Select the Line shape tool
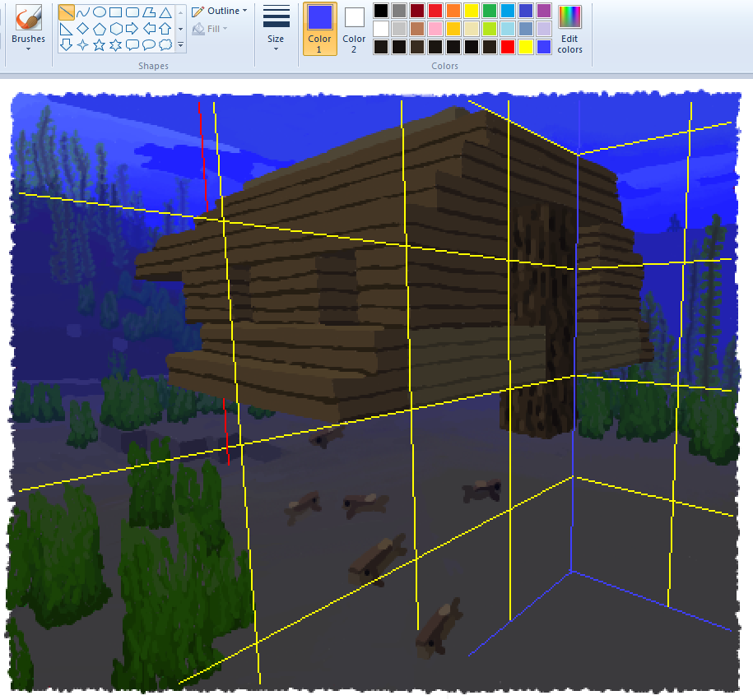Viewport: 753px width, 700px height. click(x=66, y=12)
